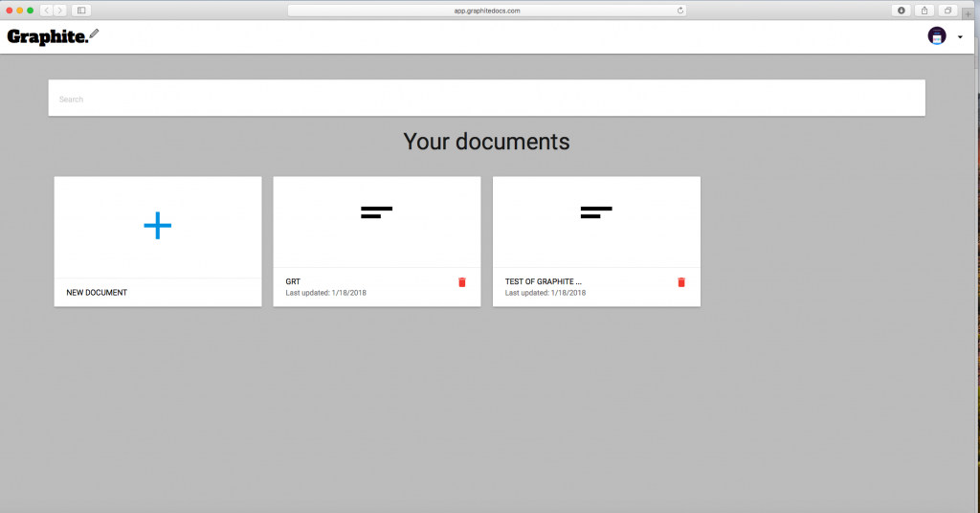Click the app.graphitedocs.com address bar
Viewport: 980px width, 513px height.
tap(487, 11)
